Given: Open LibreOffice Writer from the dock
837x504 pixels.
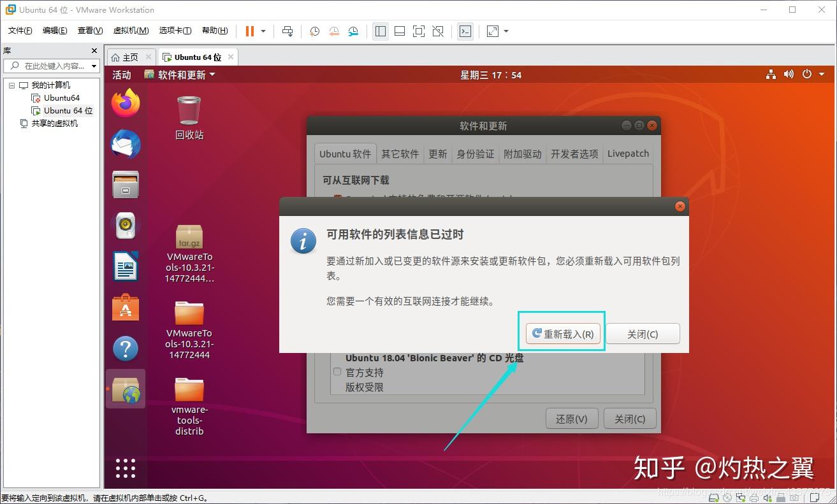Looking at the screenshot, I should 126,266.
